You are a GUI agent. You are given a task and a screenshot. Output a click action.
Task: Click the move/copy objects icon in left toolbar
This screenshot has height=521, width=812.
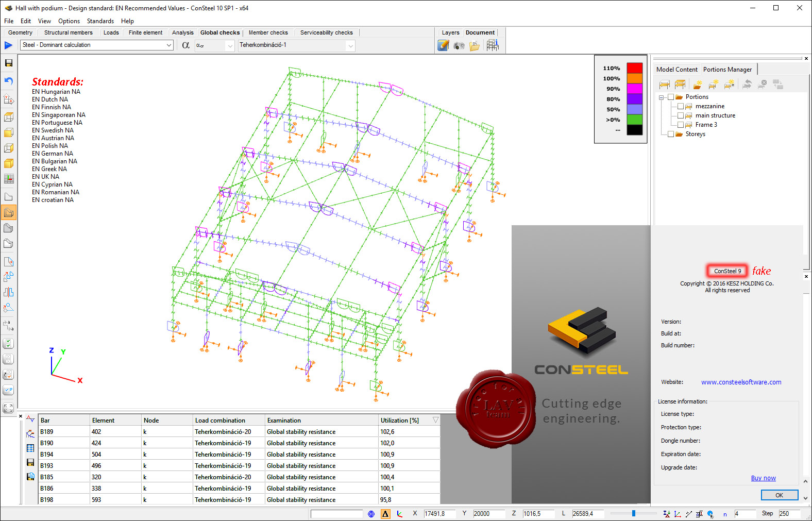click(x=9, y=277)
